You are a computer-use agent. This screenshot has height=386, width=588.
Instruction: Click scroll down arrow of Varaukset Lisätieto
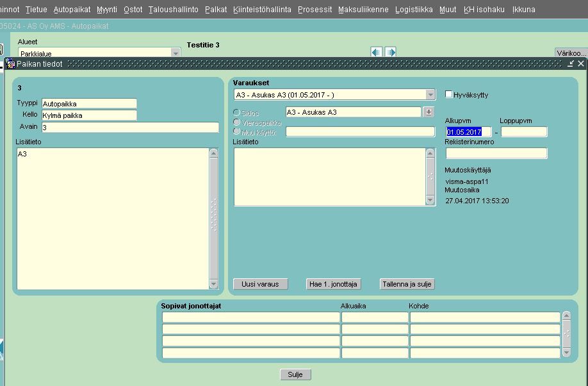430,201
